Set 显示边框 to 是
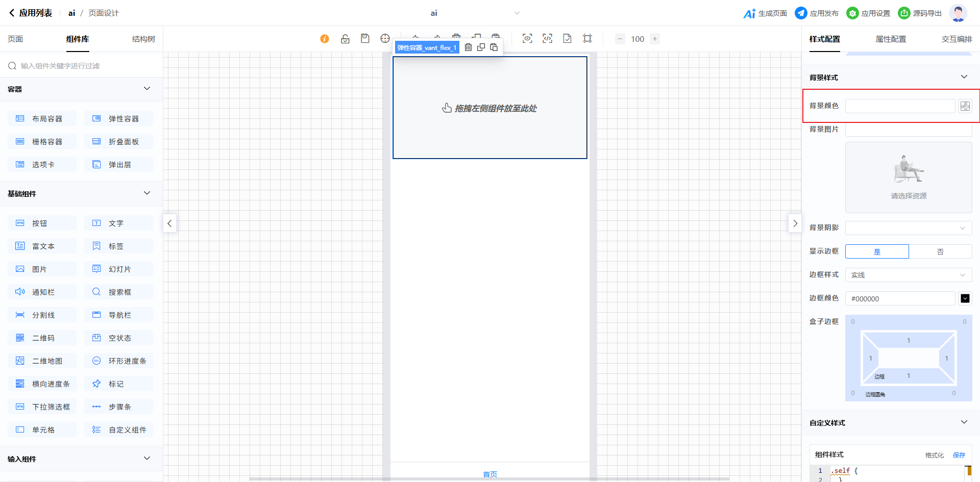Screen dimensions: 980x482 pyautogui.click(x=877, y=251)
